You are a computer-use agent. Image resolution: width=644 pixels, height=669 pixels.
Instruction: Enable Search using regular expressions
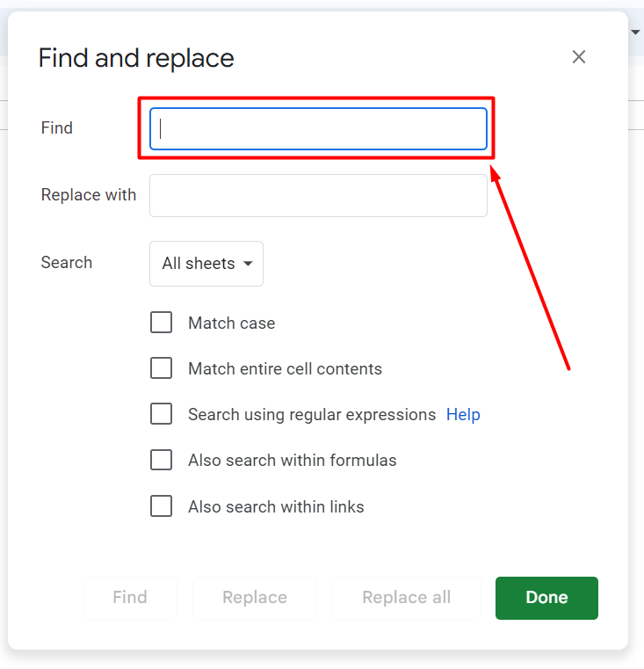(161, 413)
